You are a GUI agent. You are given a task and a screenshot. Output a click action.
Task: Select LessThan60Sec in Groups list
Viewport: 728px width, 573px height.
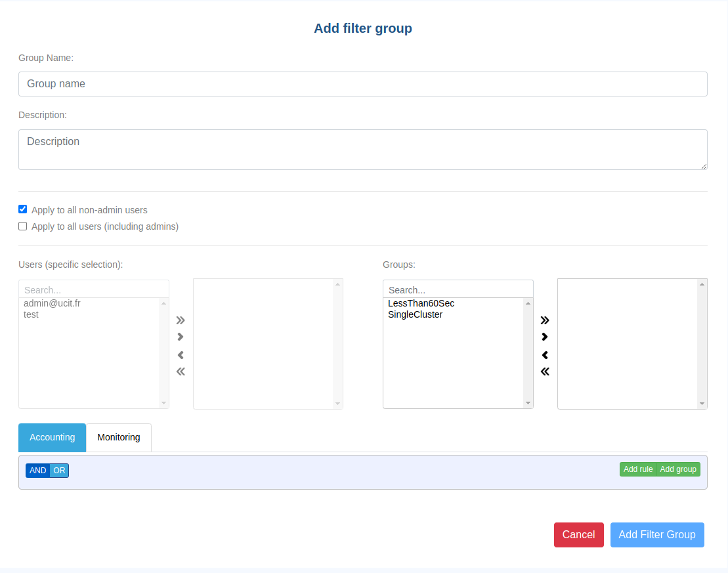pos(421,303)
